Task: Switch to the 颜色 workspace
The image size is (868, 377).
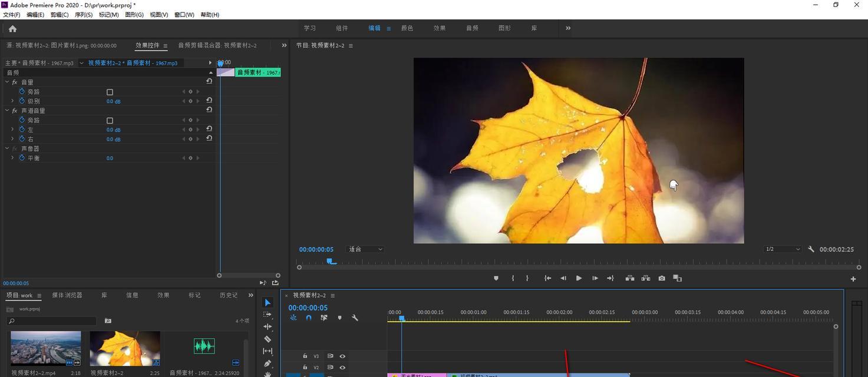Action: pyautogui.click(x=407, y=28)
